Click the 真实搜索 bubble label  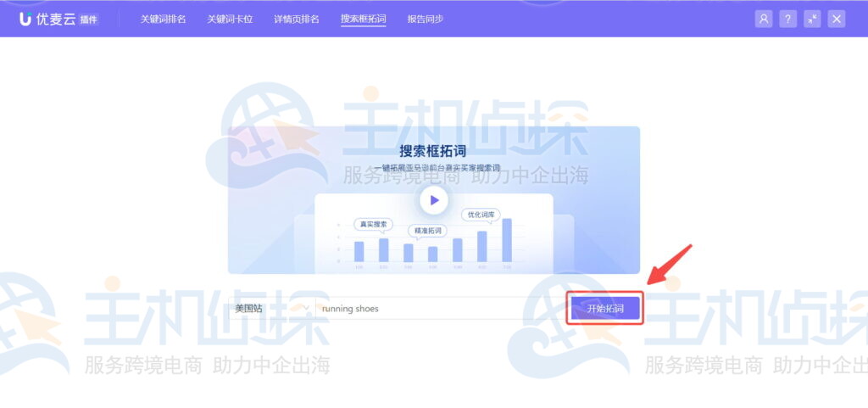373,224
